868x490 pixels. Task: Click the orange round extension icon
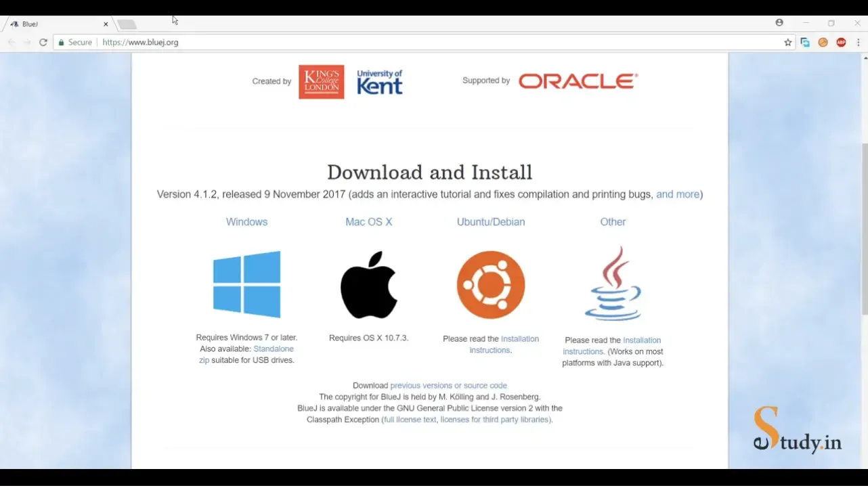point(823,43)
